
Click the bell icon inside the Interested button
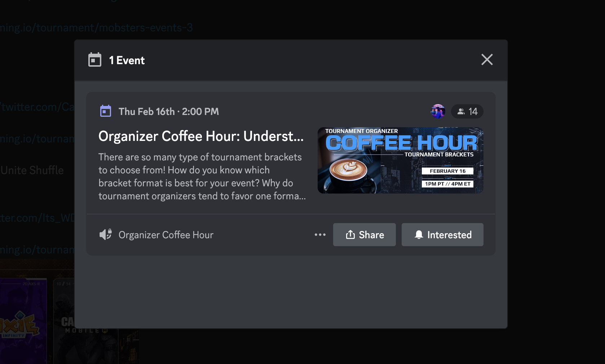tap(419, 235)
